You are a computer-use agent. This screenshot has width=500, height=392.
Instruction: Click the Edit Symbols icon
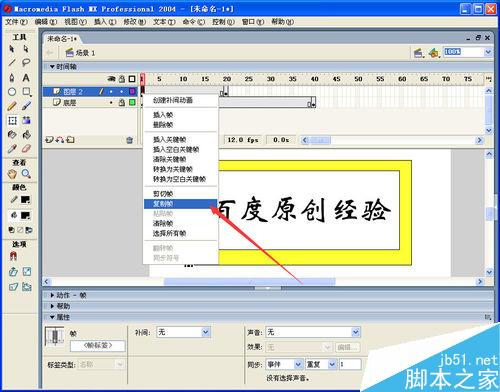click(x=433, y=53)
